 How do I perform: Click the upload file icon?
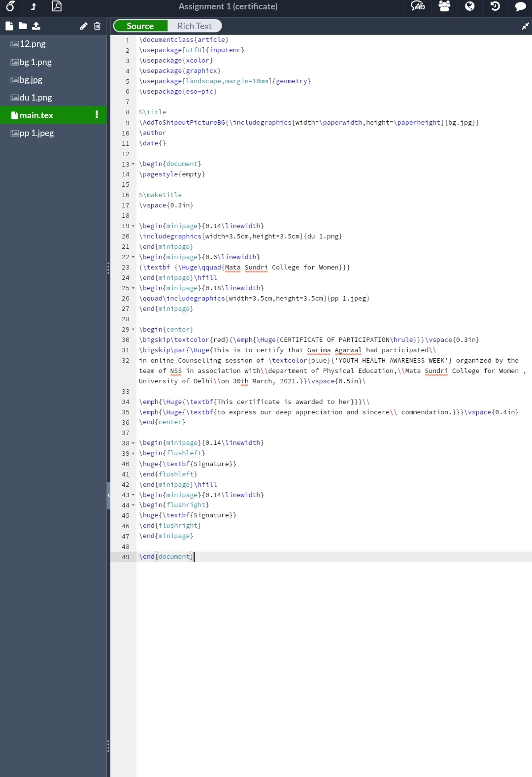pos(36,26)
